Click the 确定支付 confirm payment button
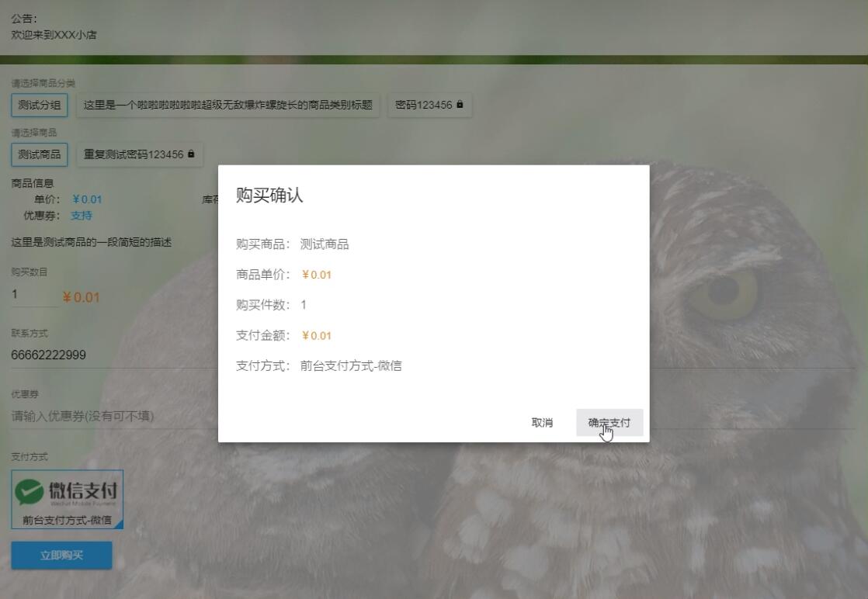 pos(609,423)
